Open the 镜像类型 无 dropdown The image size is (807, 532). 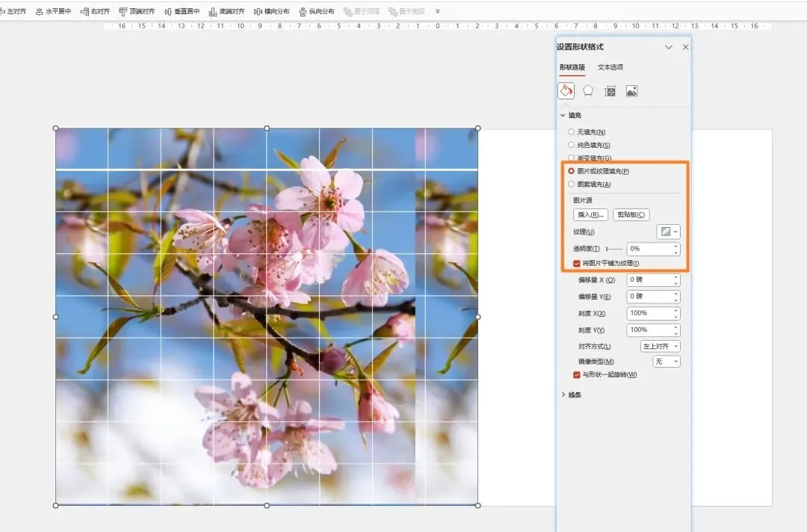tap(667, 362)
